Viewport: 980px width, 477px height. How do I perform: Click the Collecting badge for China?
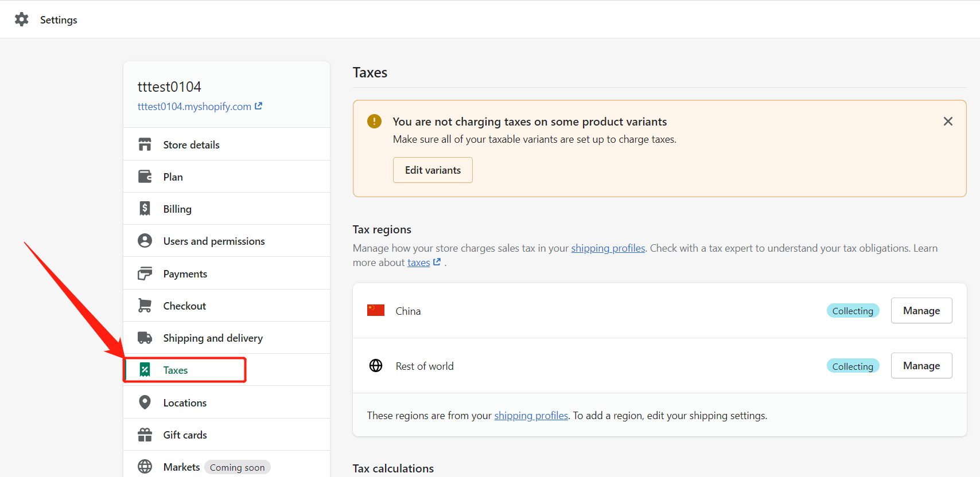(853, 311)
